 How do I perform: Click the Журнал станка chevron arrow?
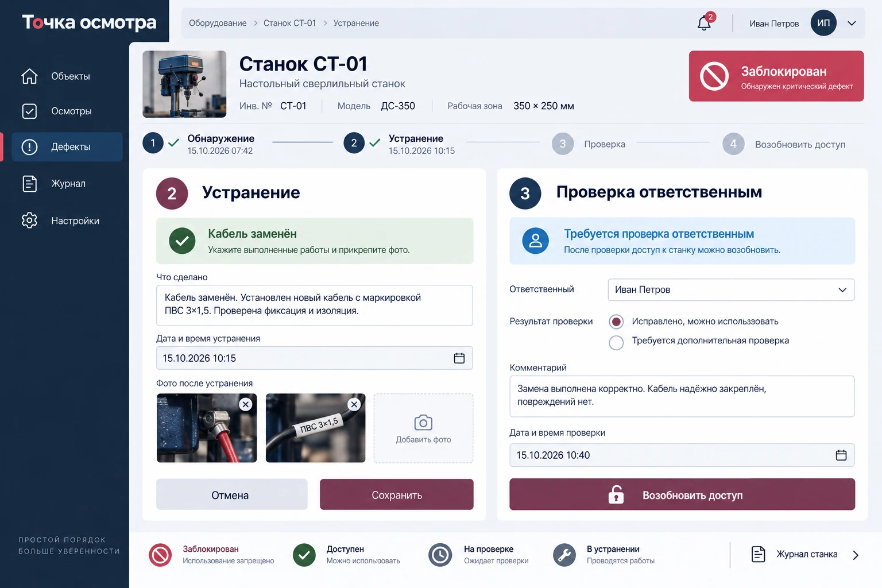click(x=856, y=555)
